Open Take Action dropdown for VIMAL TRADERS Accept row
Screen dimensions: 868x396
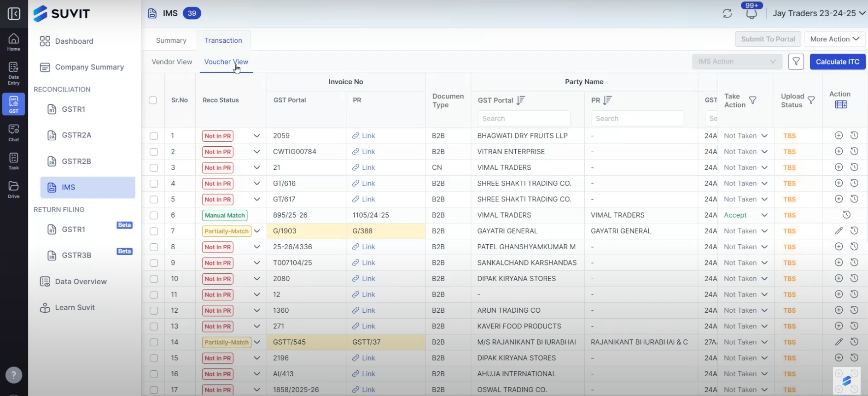point(764,215)
